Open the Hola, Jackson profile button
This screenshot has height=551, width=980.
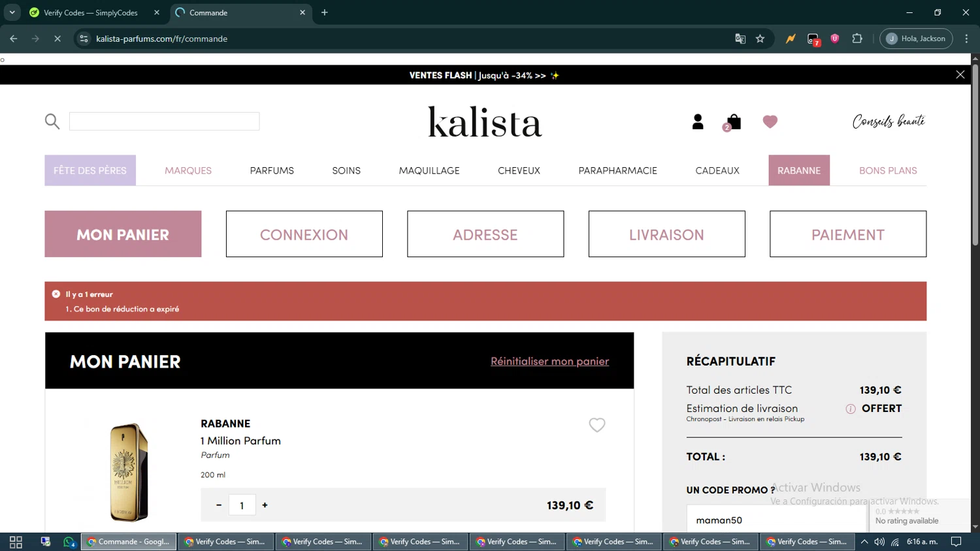pos(916,39)
